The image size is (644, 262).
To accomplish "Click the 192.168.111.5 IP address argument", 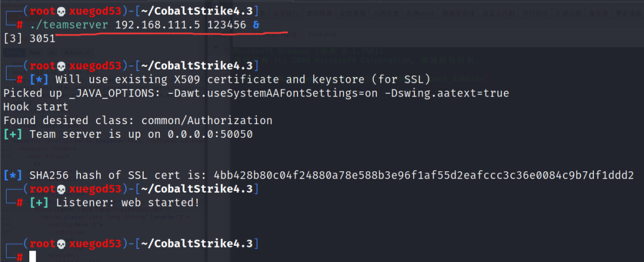I will point(157,25).
